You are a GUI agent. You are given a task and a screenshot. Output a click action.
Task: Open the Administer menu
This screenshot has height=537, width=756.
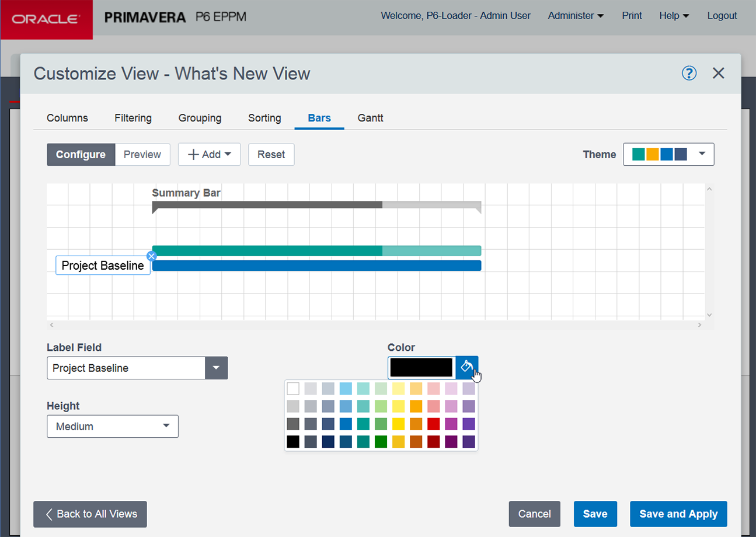click(x=576, y=16)
